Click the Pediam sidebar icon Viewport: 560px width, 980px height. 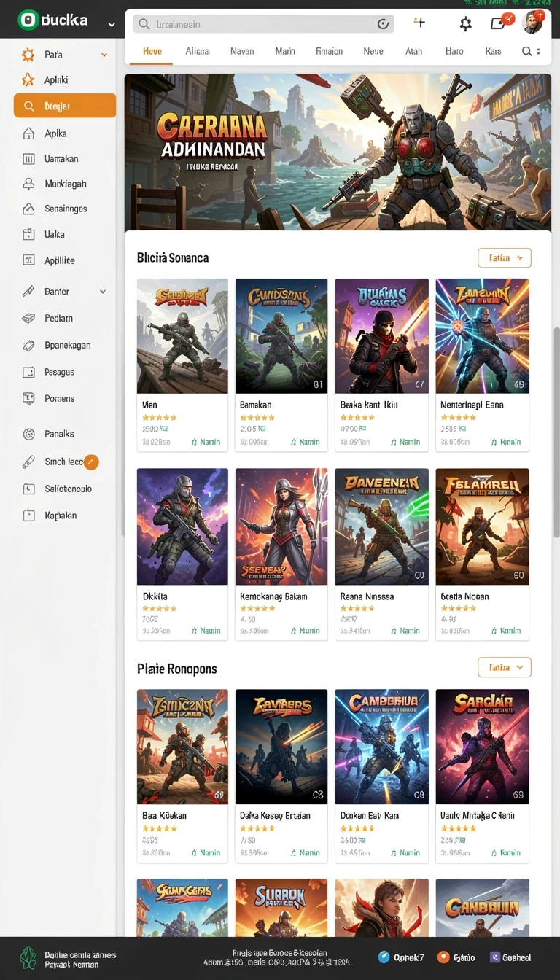pos(29,319)
